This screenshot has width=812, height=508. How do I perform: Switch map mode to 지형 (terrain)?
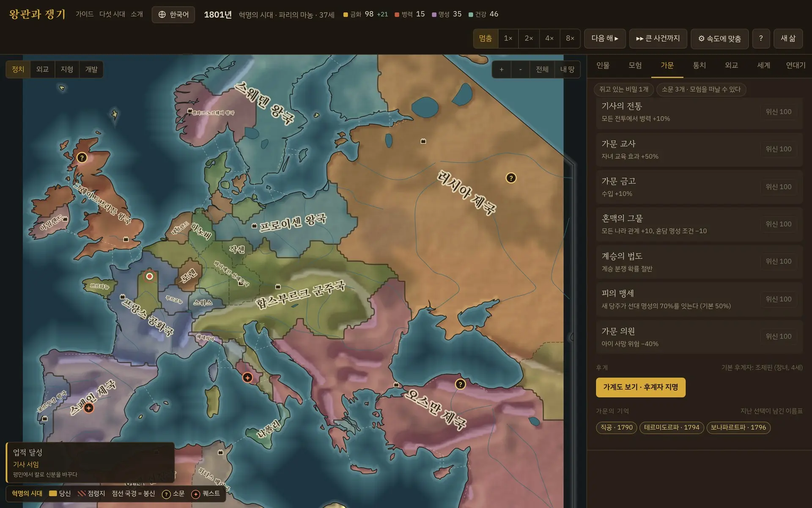pyautogui.click(x=67, y=69)
